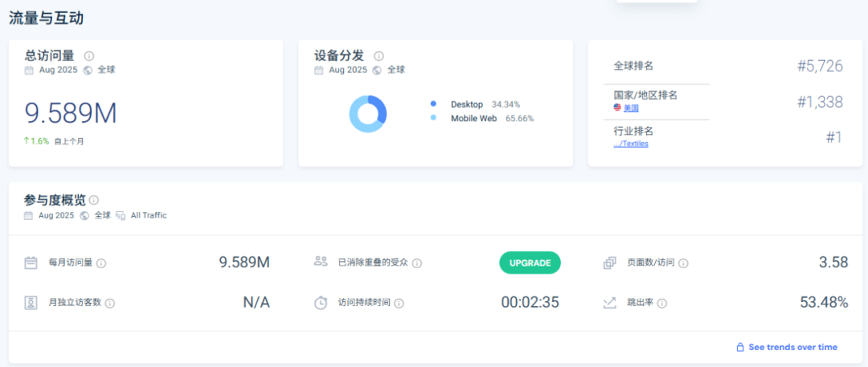The width and height of the screenshot is (868, 367).
Task: Click info icon next to 访问持续时间
Action: click(399, 303)
